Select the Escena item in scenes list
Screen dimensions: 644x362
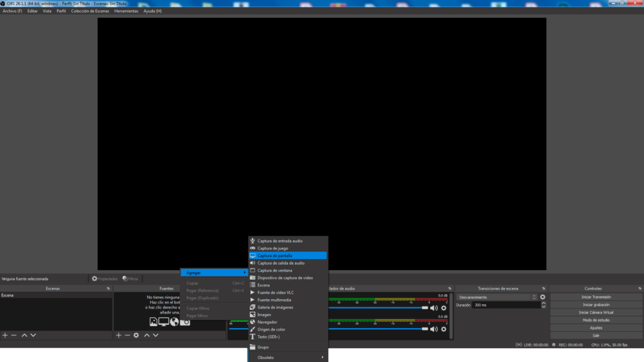[56, 295]
